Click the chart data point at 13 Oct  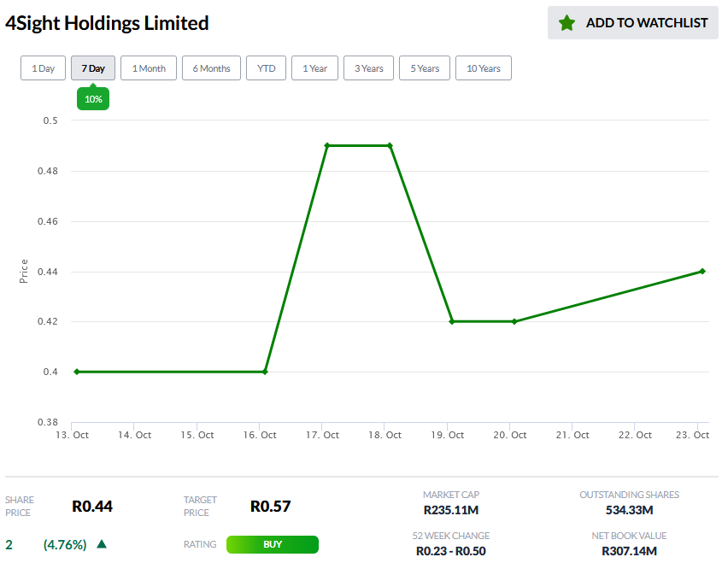pos(77,372)
